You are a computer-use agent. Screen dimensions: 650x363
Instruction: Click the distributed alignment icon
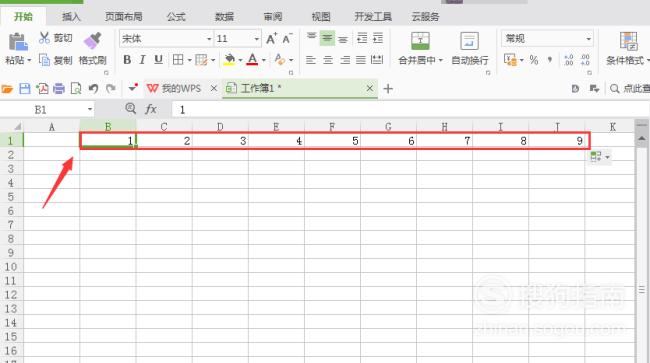(x=377, y=60)
